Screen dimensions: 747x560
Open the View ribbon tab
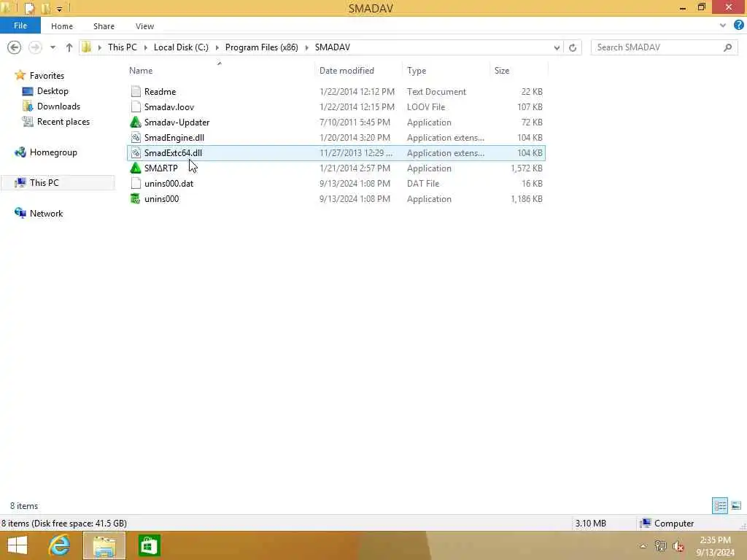144,26
